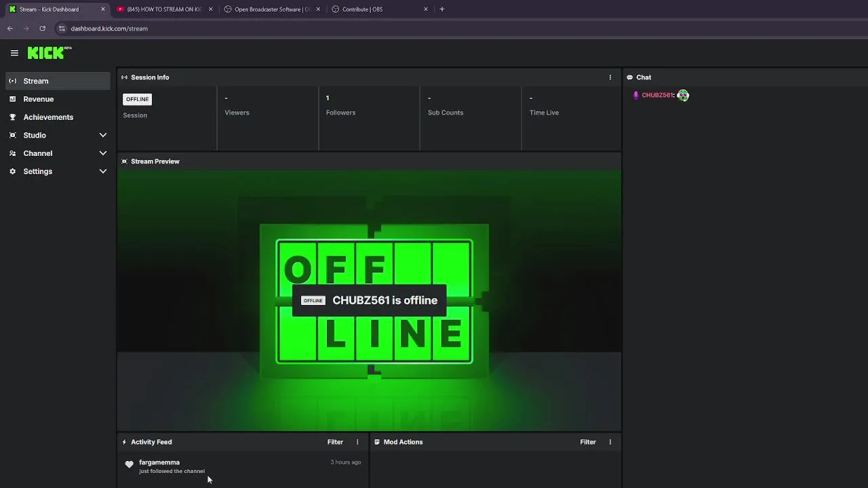This screenshot has width=868, height=488.
Task: Open a new browser tab
Action: [441, 9]
